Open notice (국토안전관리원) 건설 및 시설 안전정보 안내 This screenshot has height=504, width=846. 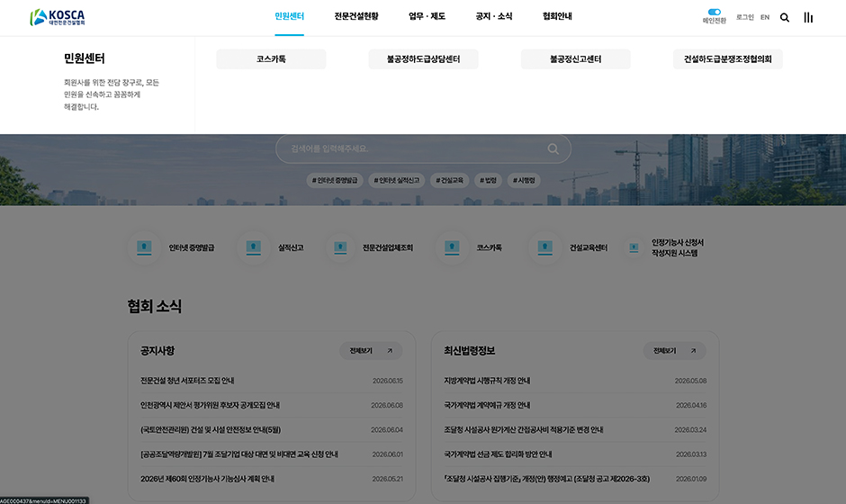[211, 430]
